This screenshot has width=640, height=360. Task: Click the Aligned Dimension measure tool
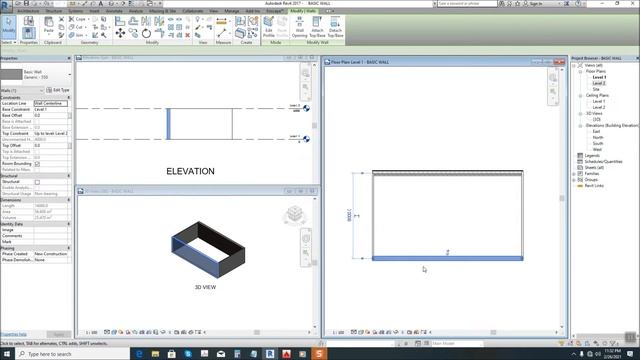pyautogui.click(x=221, y=21)
